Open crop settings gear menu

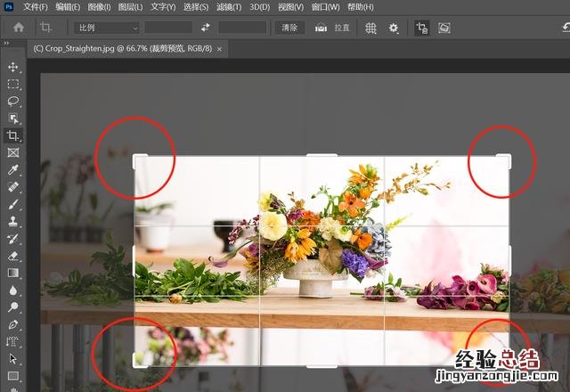(x=394, y=28)
